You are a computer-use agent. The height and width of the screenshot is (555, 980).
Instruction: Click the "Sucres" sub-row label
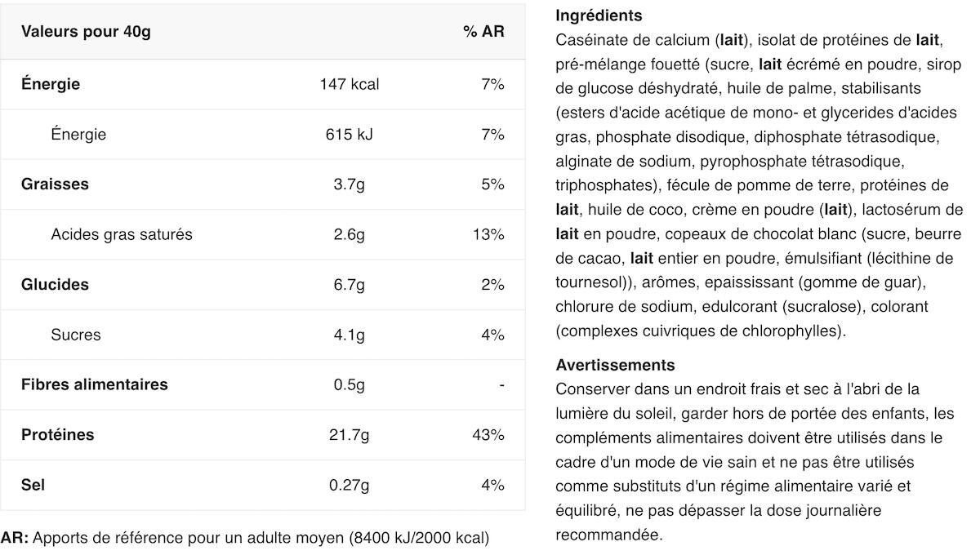(x=76, y=335)
